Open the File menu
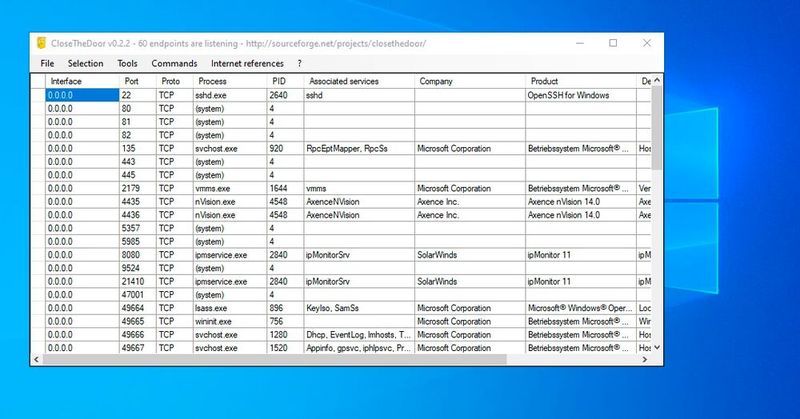This screenshot has width=800, height=419. pyautogui.click(x=47, y=63)
